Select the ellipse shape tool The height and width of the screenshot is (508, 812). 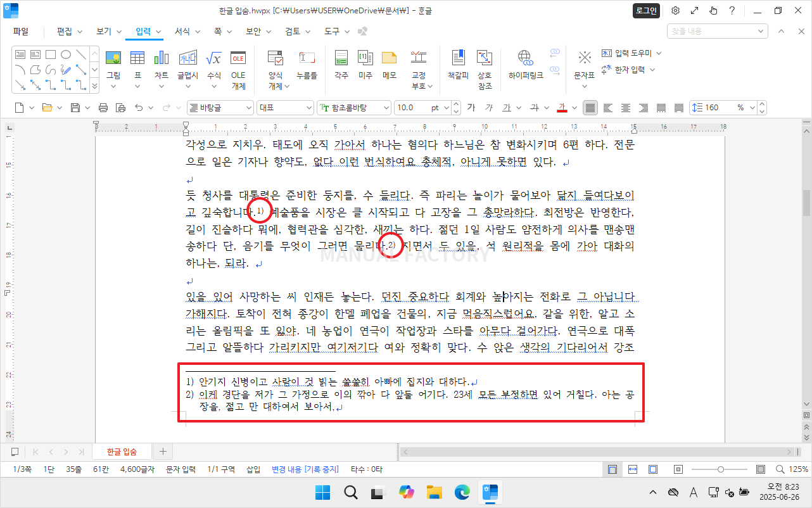click(x=66, y=54)
